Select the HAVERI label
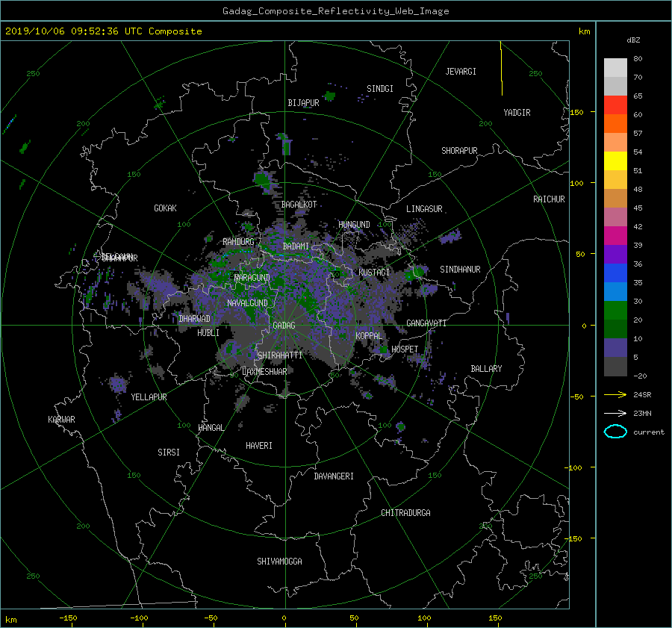672x628 pixels. pyautogui.click(x=259, y=446)
